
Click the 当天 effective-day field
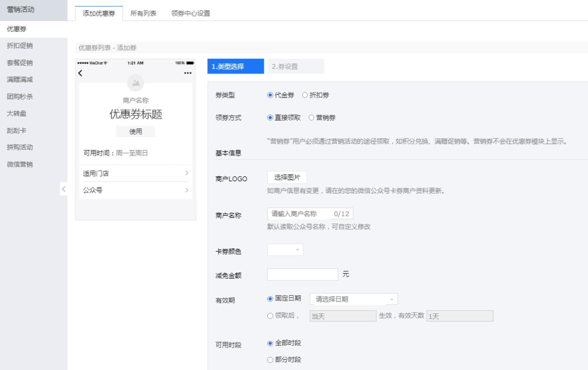point(343,316)
